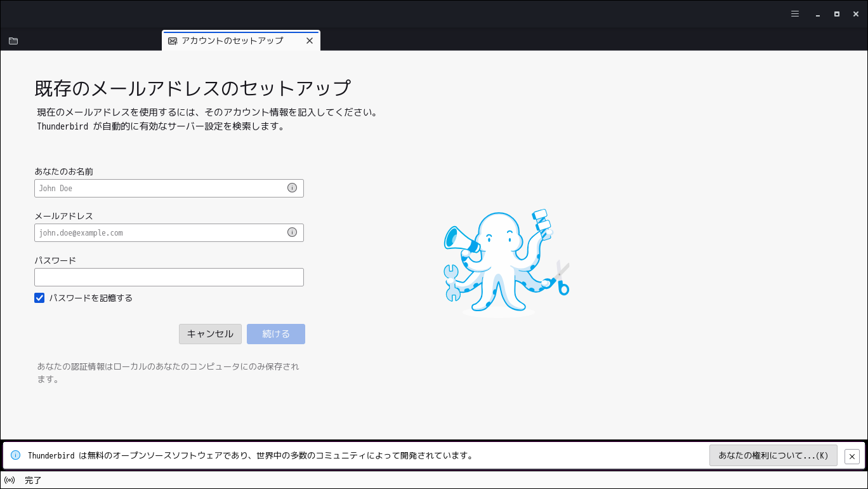Uncheck the パスワードを記憶する checkbox
The width and height of the screenshot is (868, 489).
(39, 298)
